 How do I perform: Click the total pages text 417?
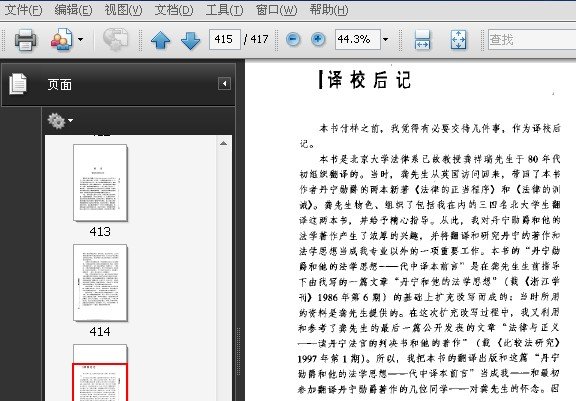tap(259, 39)
